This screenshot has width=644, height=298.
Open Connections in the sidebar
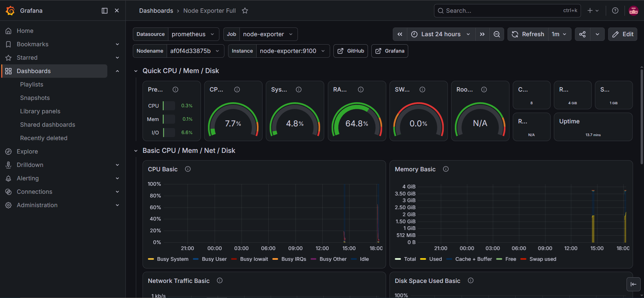pyautogui.click(x=35, y=192)
